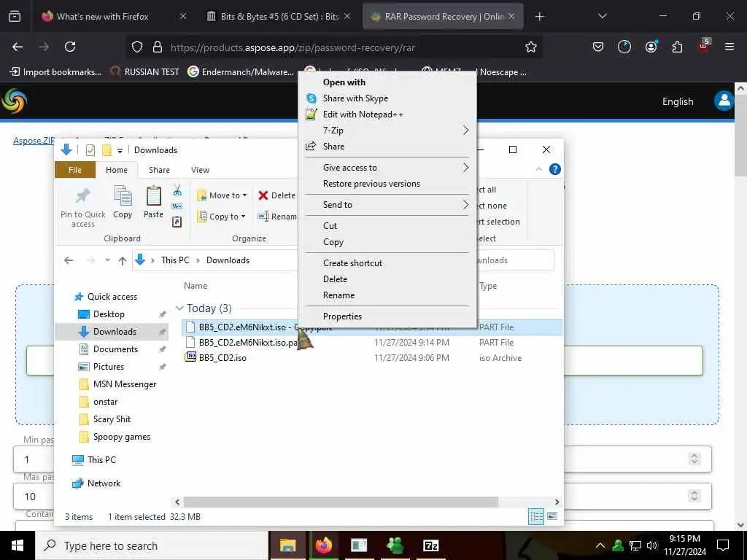Click the Explorer horizontal scrollbar

tap(341, 502)
